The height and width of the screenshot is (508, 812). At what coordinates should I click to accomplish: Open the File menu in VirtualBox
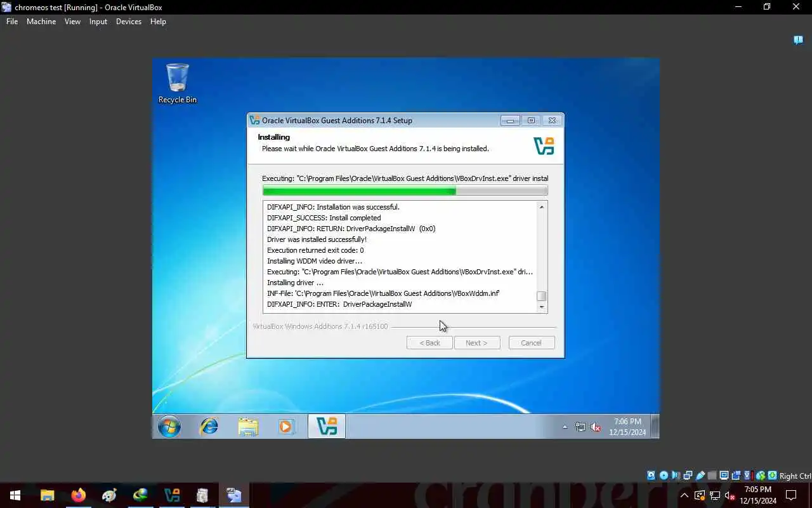click(12, 22)
